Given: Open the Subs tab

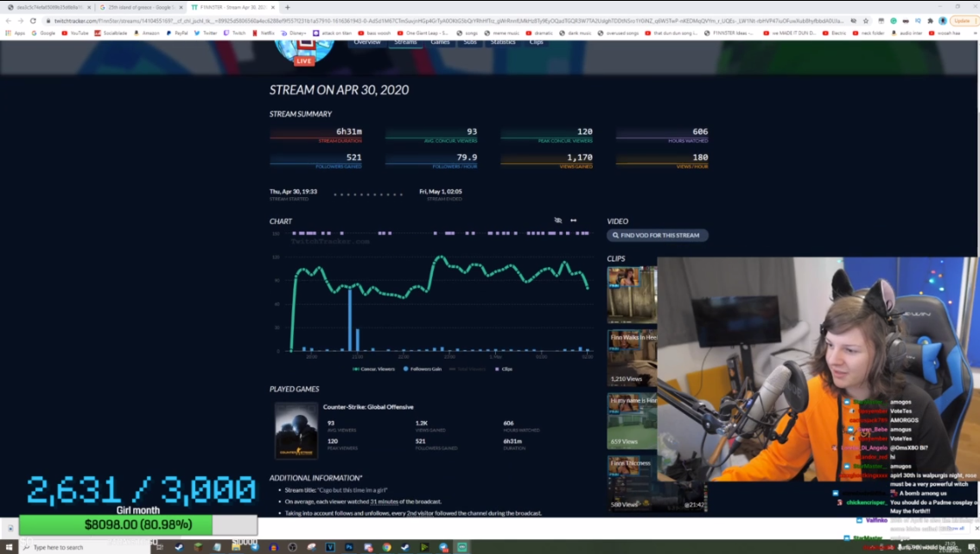Looking at the screenshot, I should 470,41.
